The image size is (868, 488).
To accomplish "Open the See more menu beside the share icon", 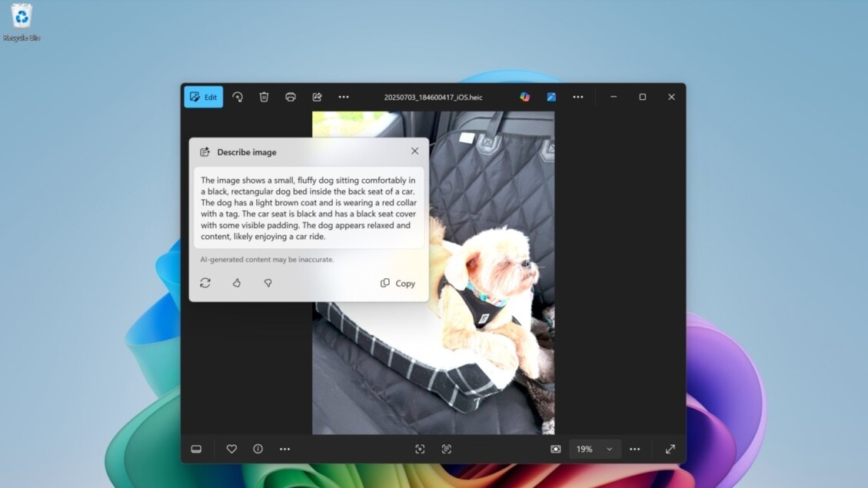I will (x=344, y=97).
